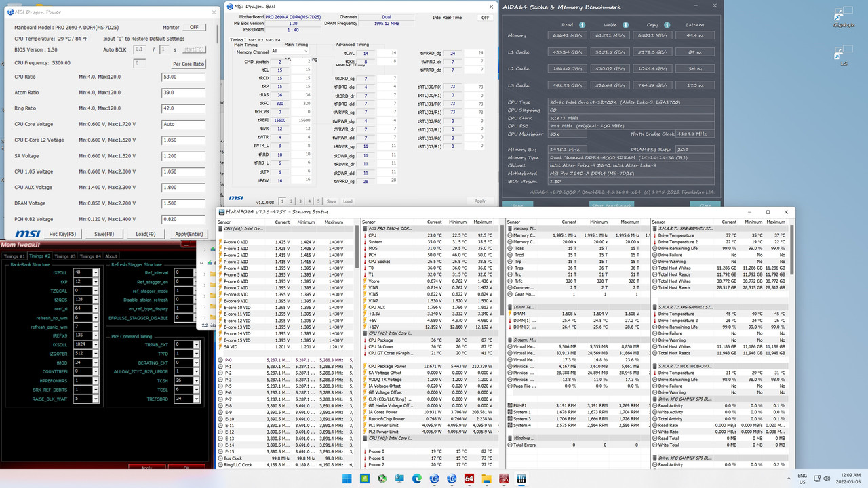The height and width of the screenshot is (488, 868).
Task: Select the Timings #2 tab in Mem TweakIt
Action: 41,256
